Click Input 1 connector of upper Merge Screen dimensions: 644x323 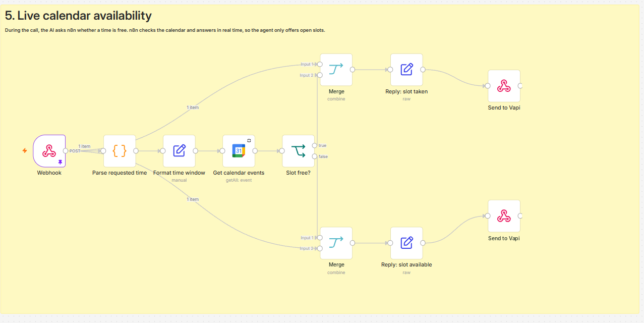coord(320,64)
